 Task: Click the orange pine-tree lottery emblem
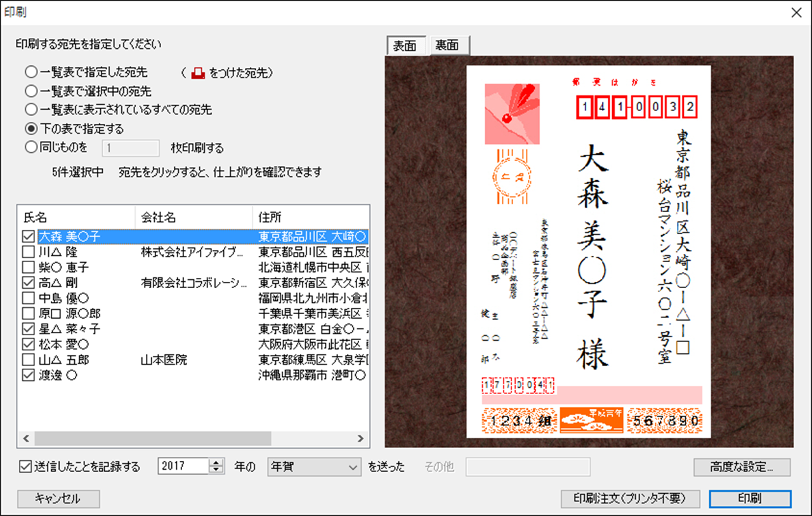pos(591,421)
